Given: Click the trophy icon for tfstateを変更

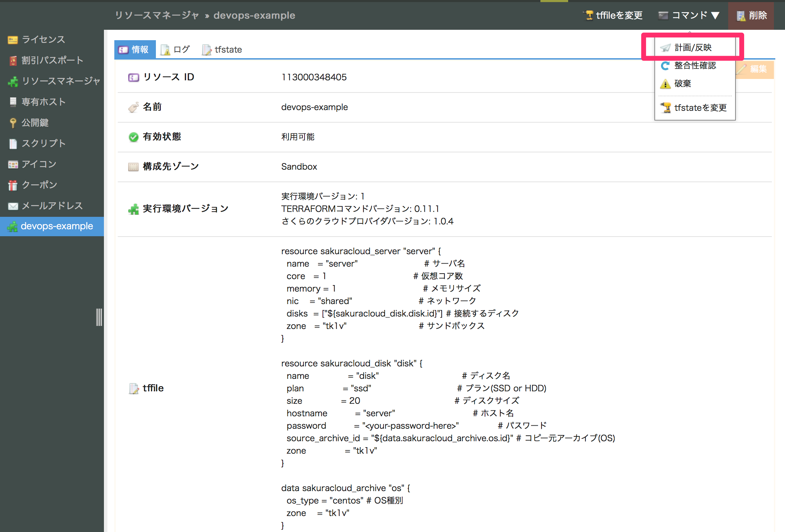Looking at the screenshot, I should (x=665, y=108).
